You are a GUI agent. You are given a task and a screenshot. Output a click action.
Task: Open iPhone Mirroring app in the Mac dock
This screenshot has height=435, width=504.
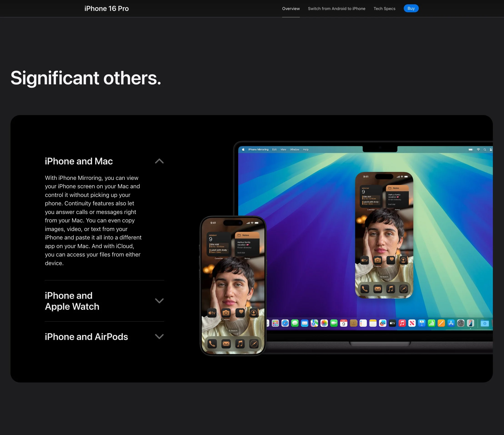click(470, 323)
